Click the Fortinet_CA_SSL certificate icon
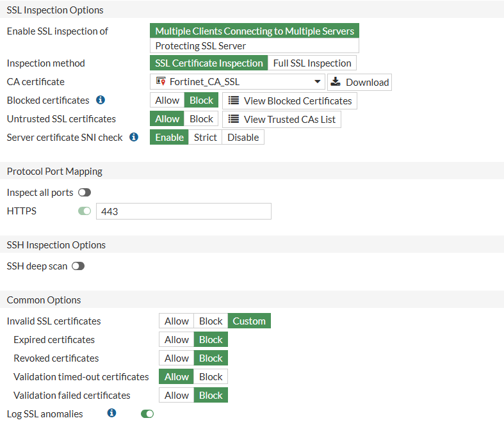This screenshot has width=504, height=425. (x=161, y=81)
